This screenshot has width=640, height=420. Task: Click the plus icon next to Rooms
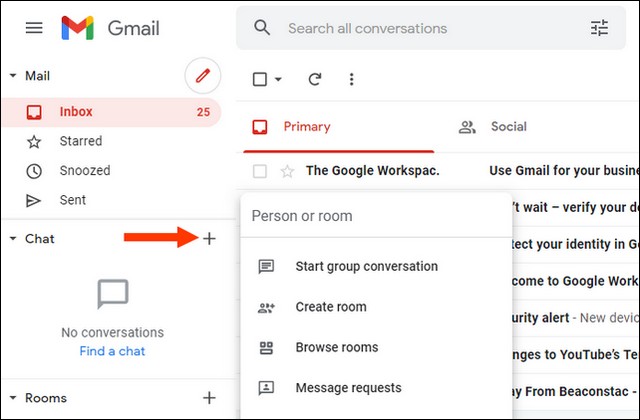pos(209,397)
